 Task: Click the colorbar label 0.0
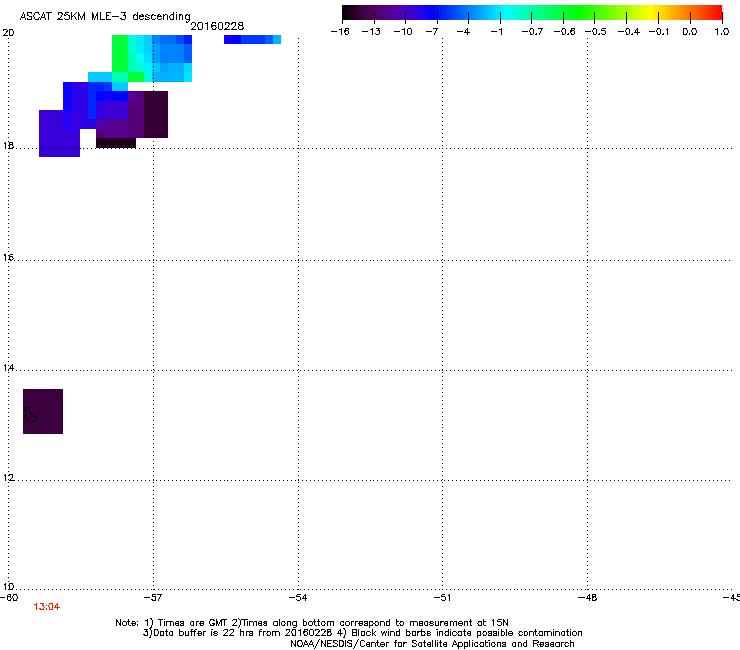point(690,32)
